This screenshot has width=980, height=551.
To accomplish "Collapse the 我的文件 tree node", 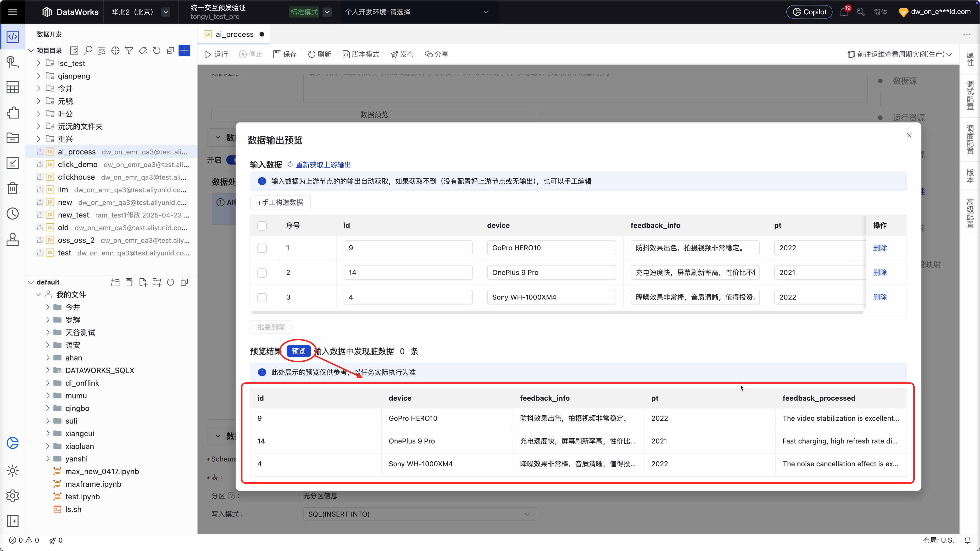I will [x=39, y=295].
